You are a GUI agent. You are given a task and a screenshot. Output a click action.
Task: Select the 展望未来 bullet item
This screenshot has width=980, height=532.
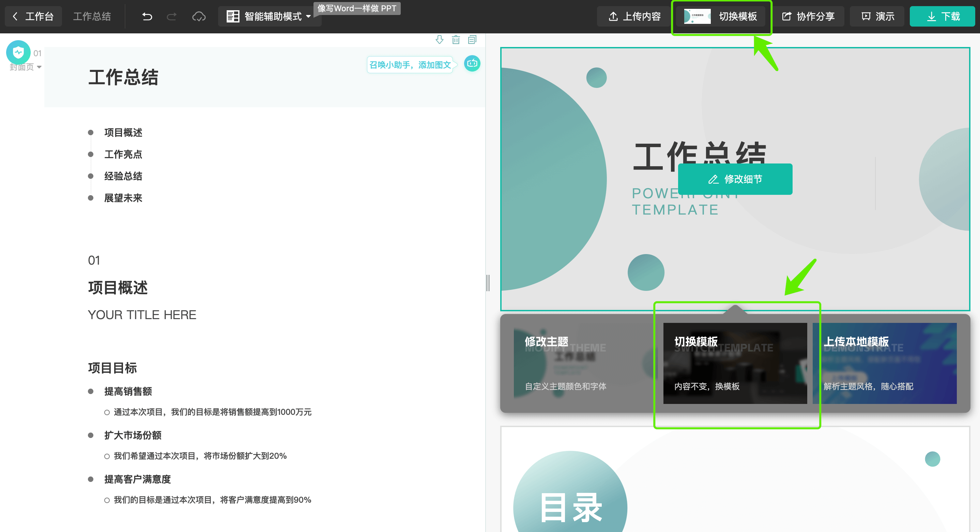[x=123, y=198]
